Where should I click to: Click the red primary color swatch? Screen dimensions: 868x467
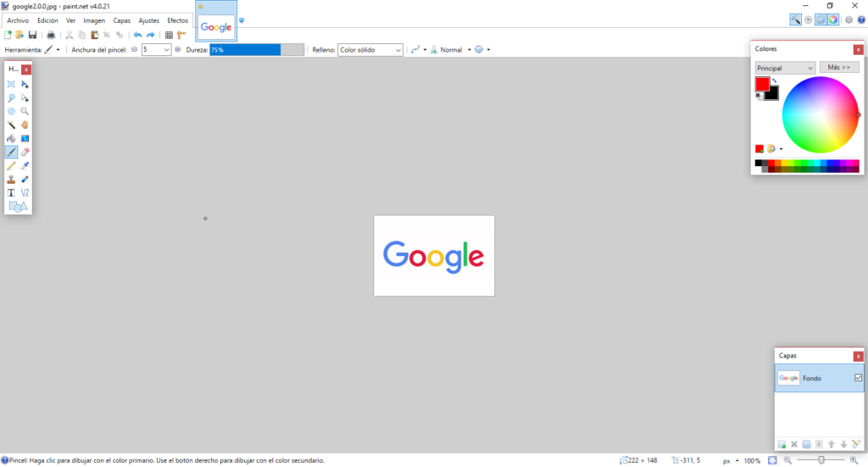[x=762, y=84]
